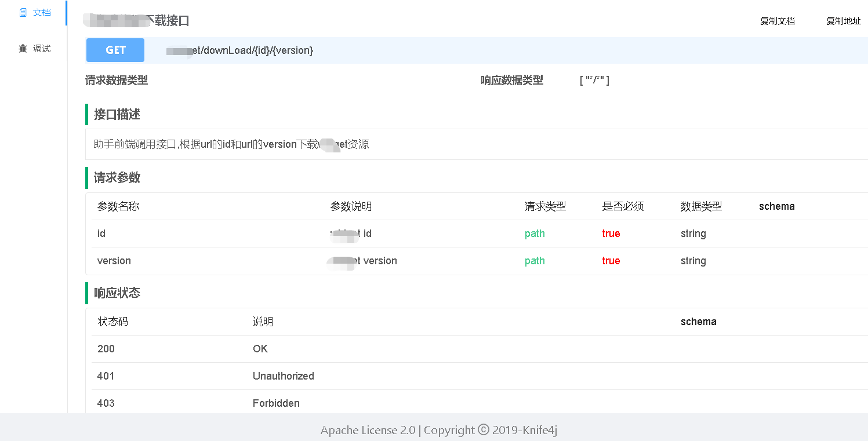The image size is (868, 441).
Task: Click the bug icon beside 调试
Action: [23, 49]
